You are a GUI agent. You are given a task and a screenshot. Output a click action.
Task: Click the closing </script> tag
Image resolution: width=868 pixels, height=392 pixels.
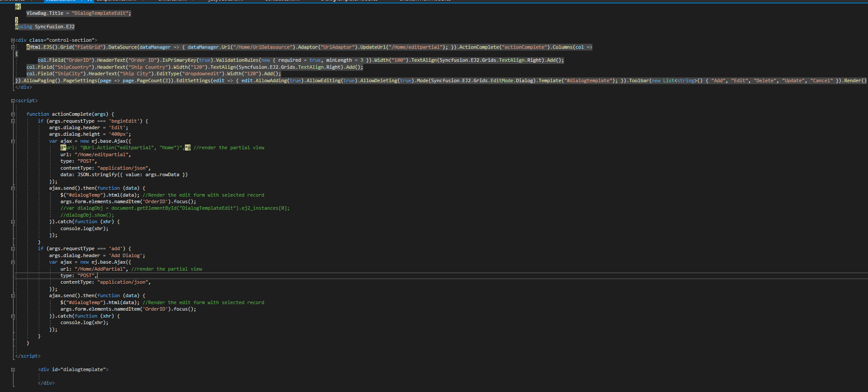[x=28, y=356]
